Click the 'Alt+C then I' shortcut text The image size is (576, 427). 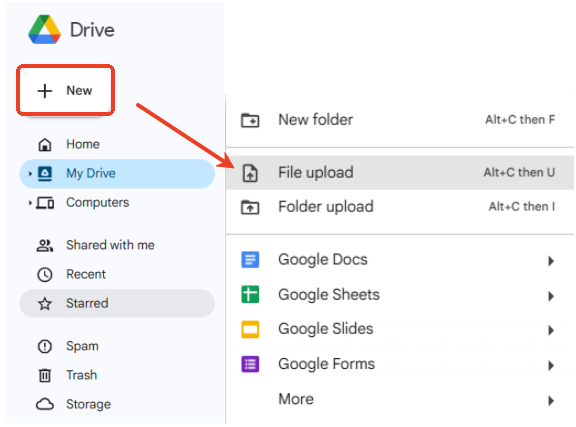(x=522, y=207)
